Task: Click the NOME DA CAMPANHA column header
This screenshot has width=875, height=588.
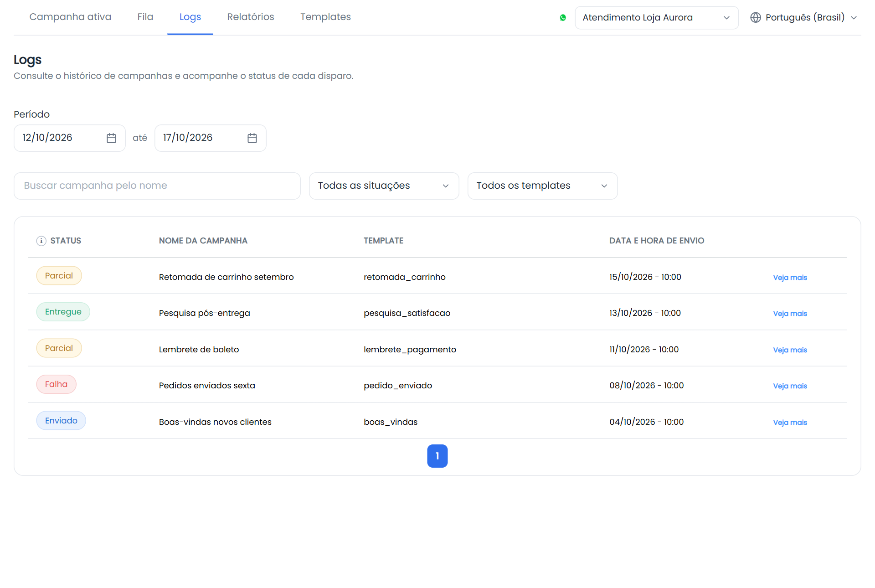Action: click(x=203, y=241)
